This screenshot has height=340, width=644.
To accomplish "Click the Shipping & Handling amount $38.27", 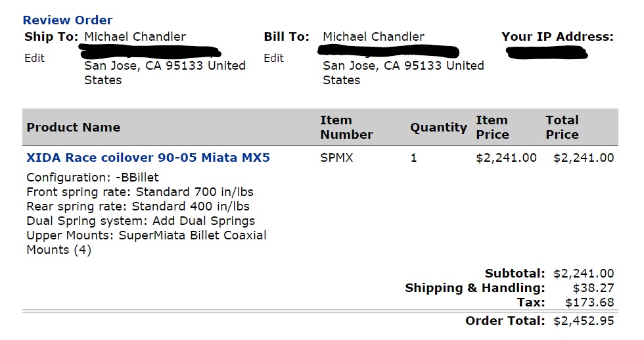I will [x=589, y=288].
